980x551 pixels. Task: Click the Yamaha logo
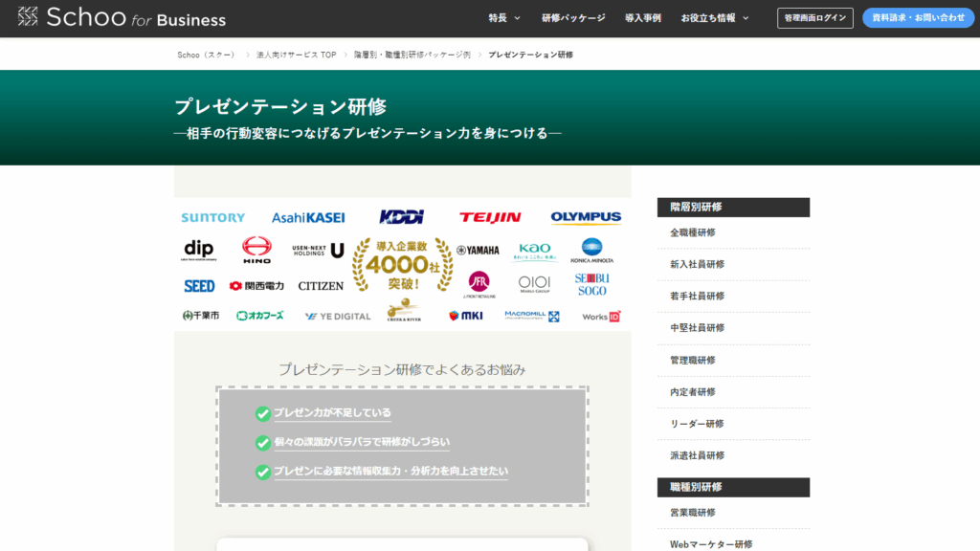point(478,251)
